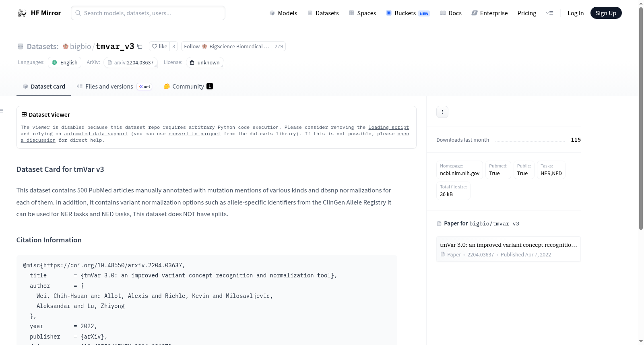Click the Sign Up button

[x=606, y=13]
